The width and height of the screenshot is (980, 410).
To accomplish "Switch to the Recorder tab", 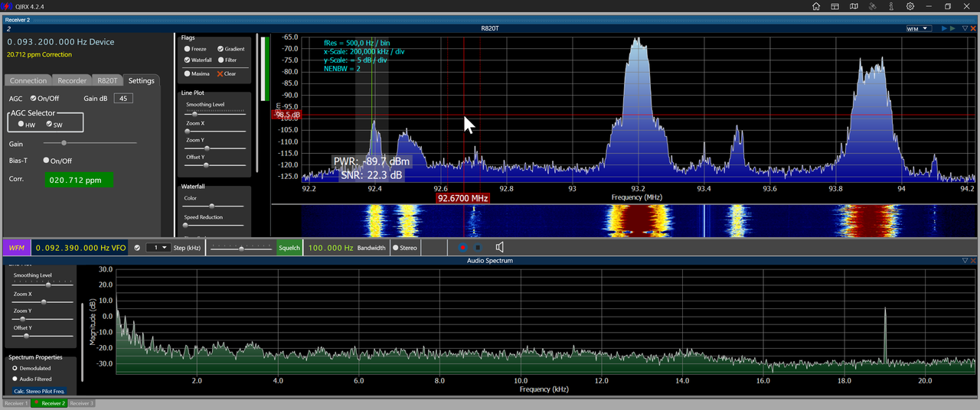I will [x=72, y=80].
